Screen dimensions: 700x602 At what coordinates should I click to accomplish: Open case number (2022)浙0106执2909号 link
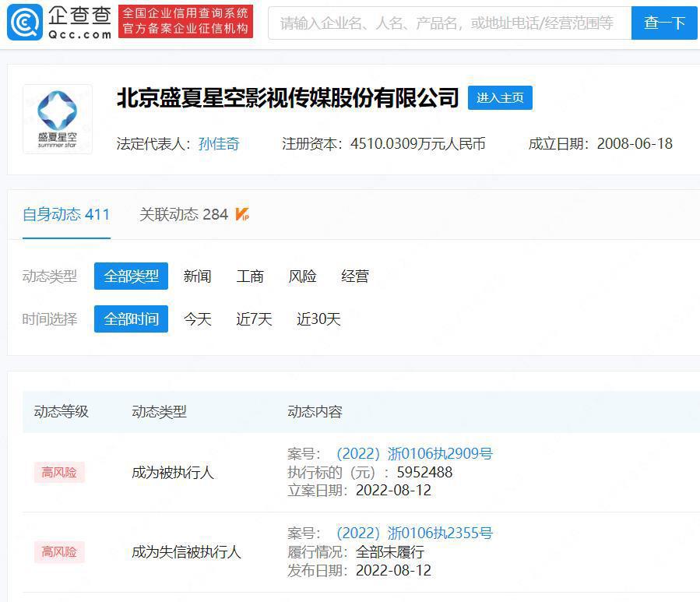click(413, 453)
